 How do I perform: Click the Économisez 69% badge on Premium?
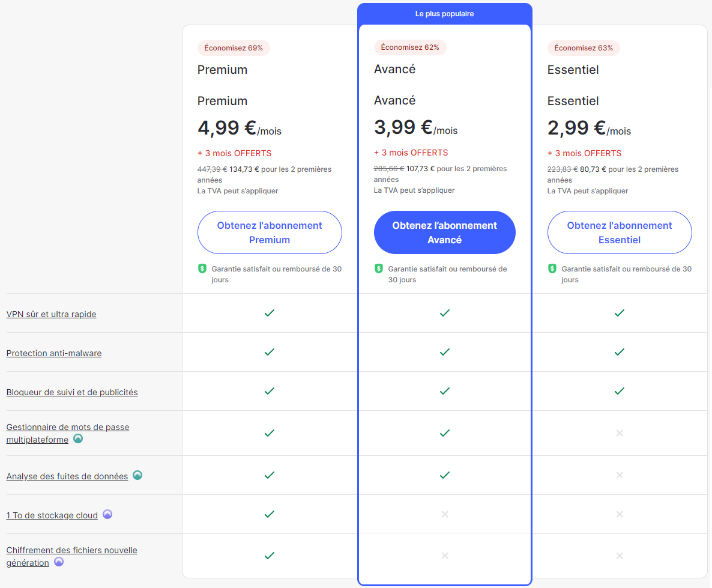tap(234, 47)
